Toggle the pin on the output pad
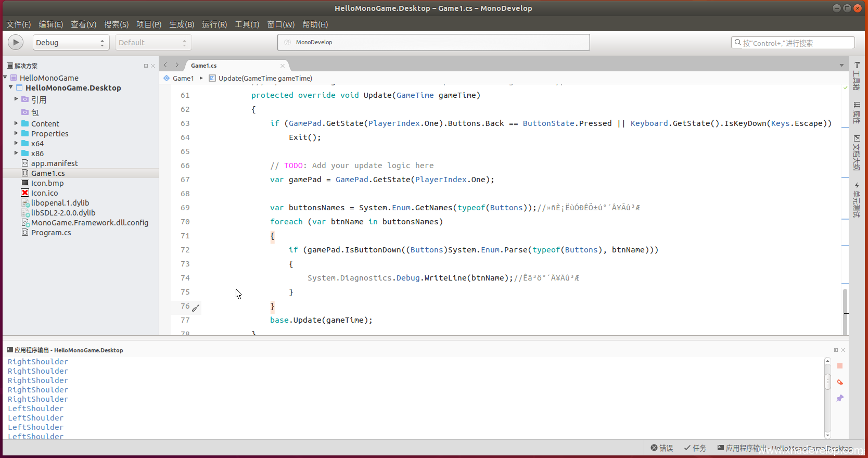 (x=839, y=399)
